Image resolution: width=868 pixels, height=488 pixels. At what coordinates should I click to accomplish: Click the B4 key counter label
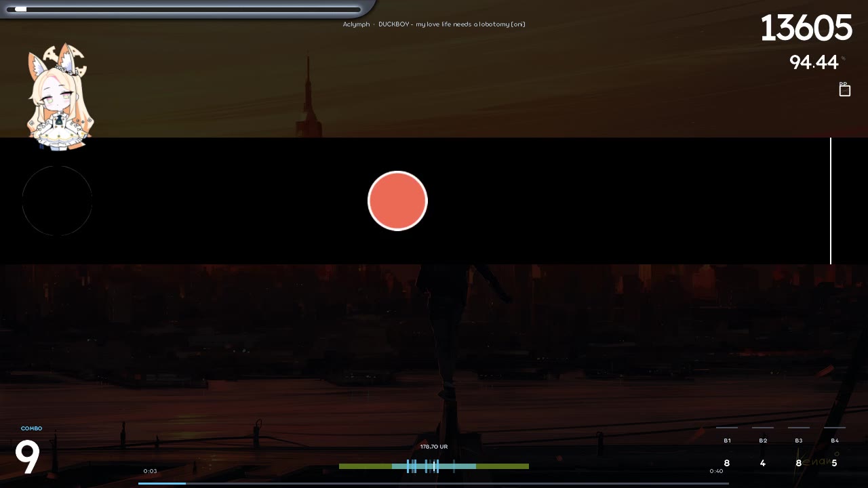click(x=835, y=441)
